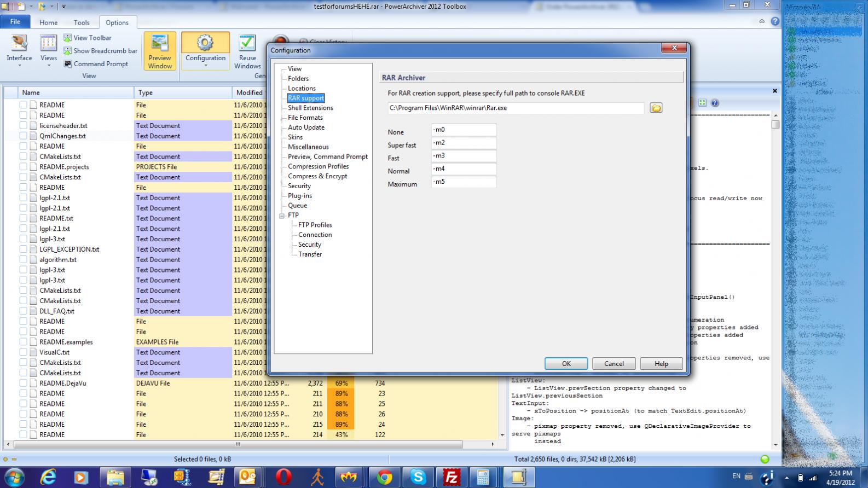Click the help icon in preview toolbar

coord(714,103)
